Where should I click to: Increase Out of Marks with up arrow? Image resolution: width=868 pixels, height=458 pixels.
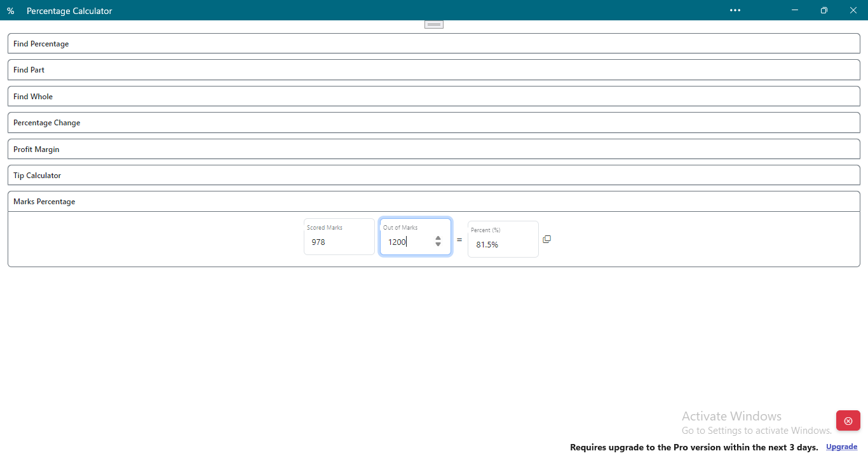click(438, 238)
